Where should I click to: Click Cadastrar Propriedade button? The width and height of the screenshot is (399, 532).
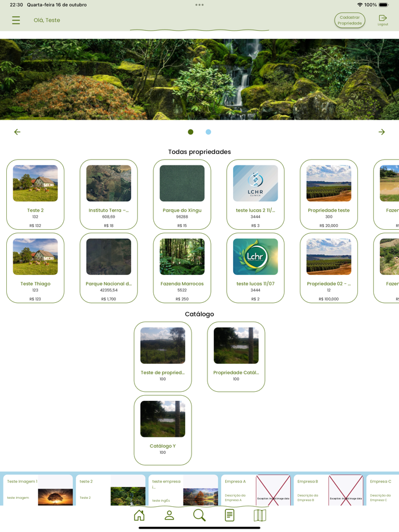tap(349, 21)
